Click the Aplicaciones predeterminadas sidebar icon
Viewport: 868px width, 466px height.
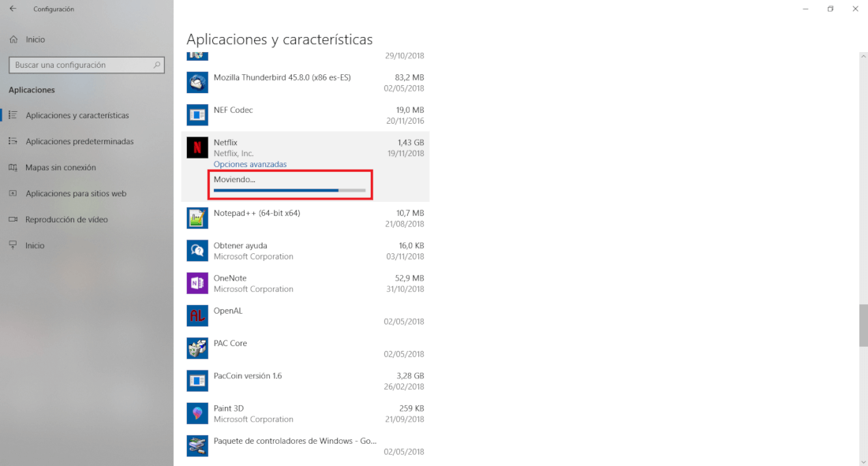tap(13, 141)
